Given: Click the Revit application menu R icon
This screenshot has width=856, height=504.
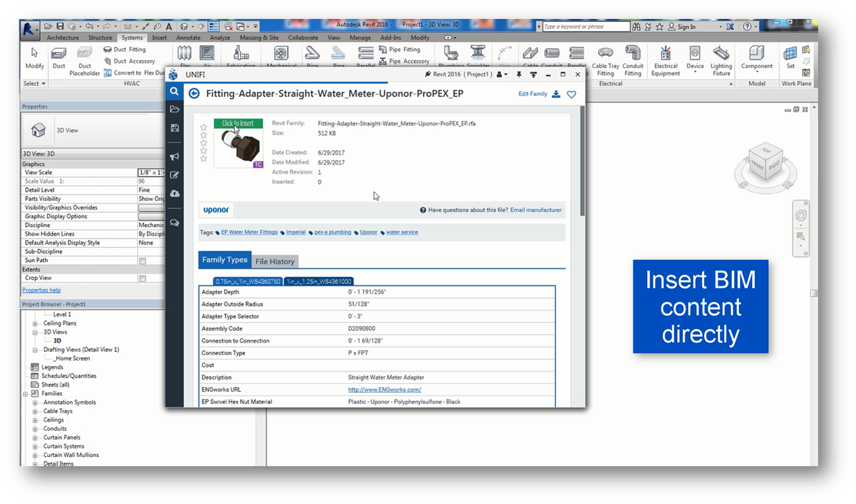Looking at the screenshot, I should [x=29, y=29].
